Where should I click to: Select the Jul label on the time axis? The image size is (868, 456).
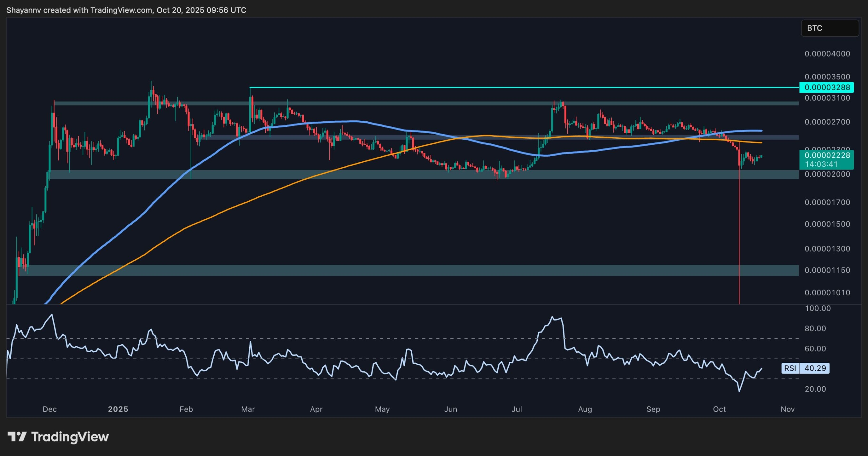(x=516, y=409)
